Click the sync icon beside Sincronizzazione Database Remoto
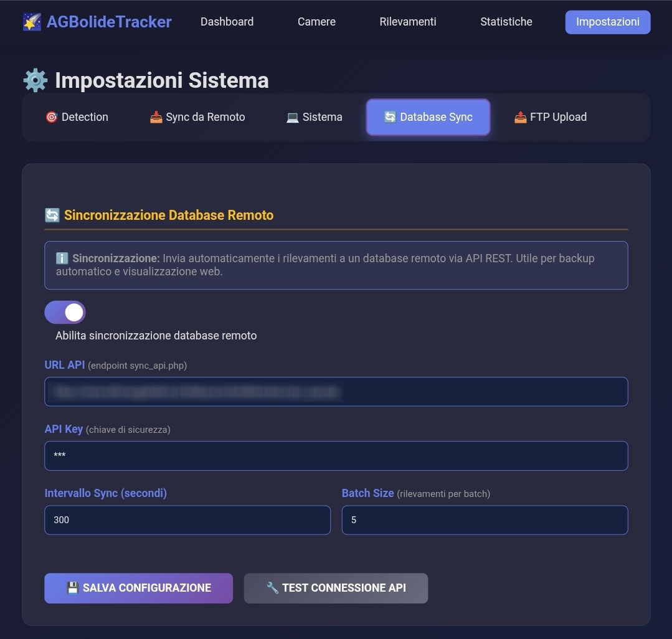This screenshot has width=672, height=639. pos(52,215)
